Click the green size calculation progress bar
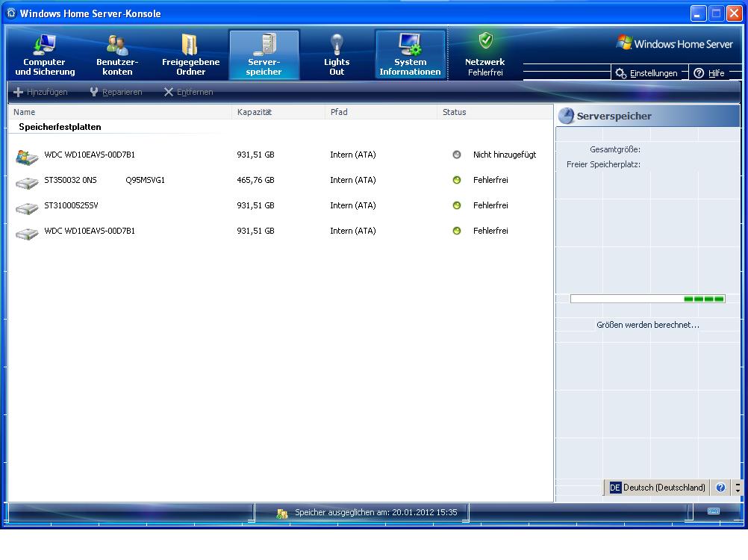 click(x=648, y=299)
